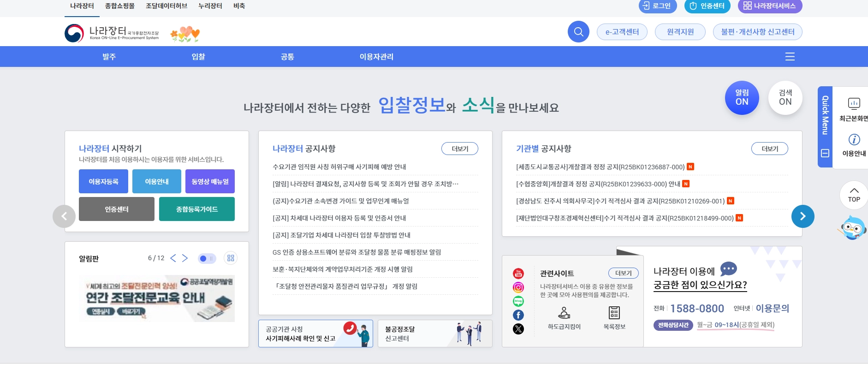Click the blue search magnifier icon
Viewport: 868px width, 370px height.
pos(578,32)
